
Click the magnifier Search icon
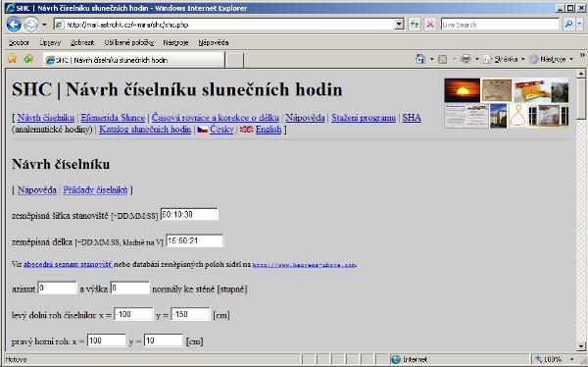click(568, 25)
